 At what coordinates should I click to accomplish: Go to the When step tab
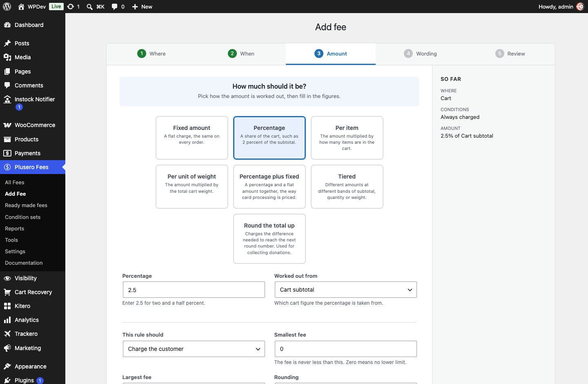point(241,54)
